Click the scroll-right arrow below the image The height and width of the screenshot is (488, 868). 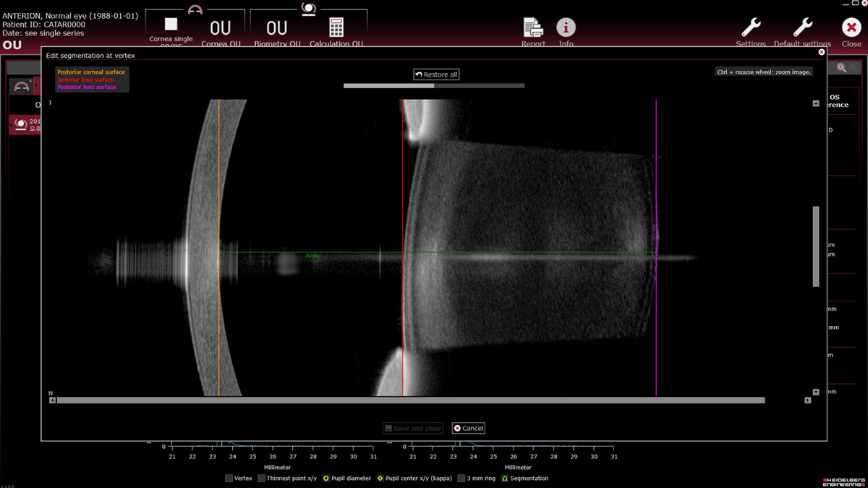pyautogui.click(x=808, y=400)
